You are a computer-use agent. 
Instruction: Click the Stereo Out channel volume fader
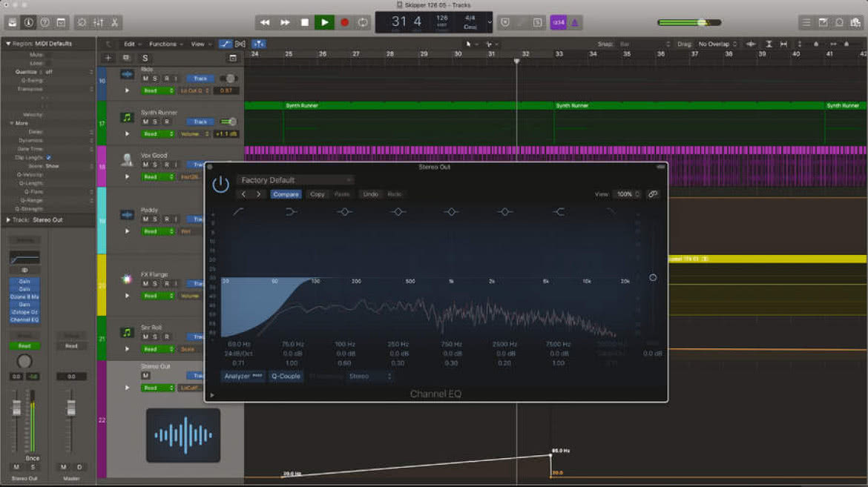(16, 408)
